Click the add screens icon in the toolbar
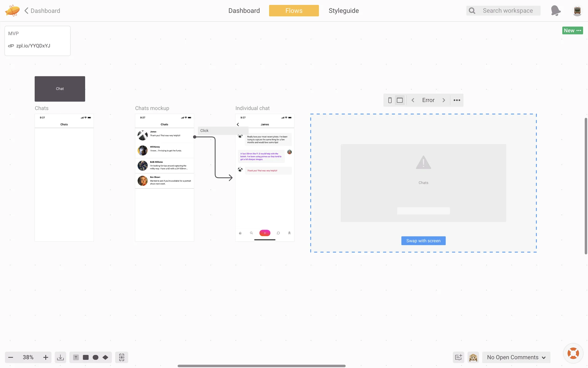The image size is (588, 368). (x=122, y=357)
